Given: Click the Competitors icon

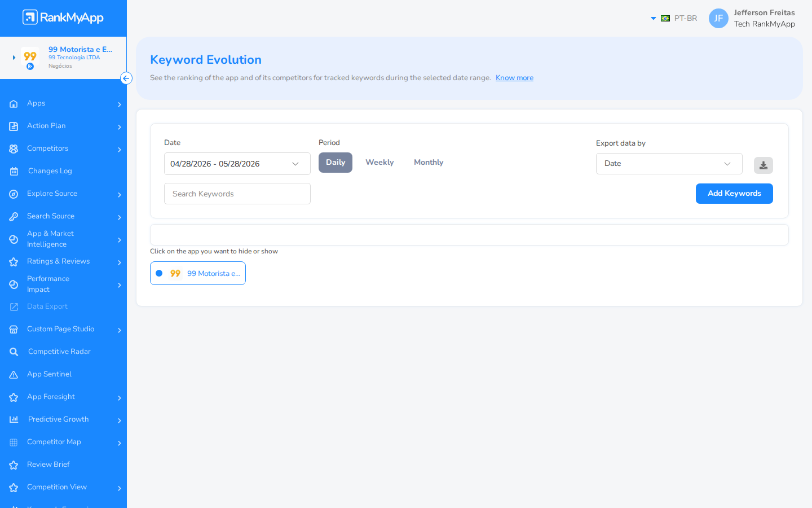Looking at the screenshot, I should (x=14, y=149).
